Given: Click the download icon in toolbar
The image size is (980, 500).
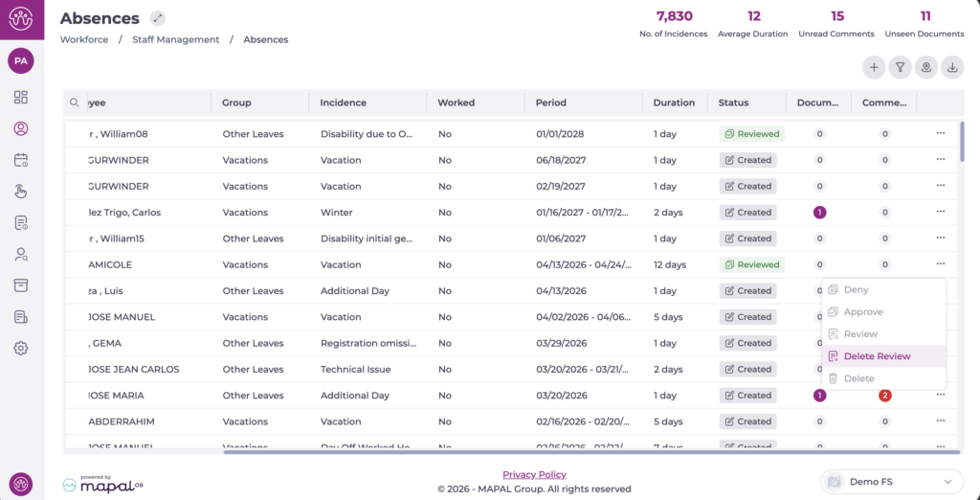Looking at the screenshot, I should (952, 67).
